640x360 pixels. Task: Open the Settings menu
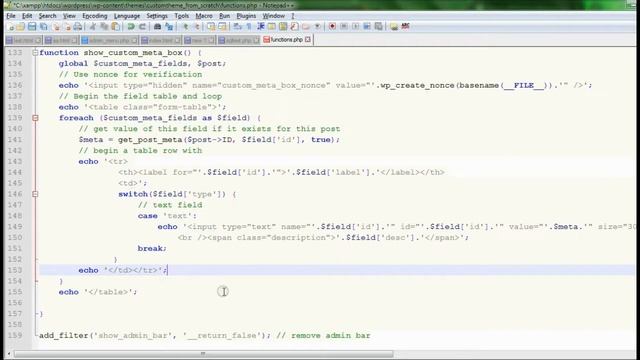pos(157,16)
